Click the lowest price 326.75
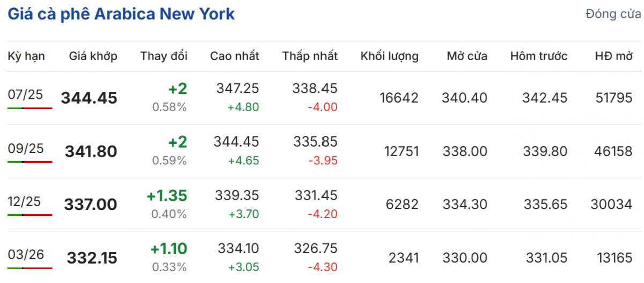 point(316,248)
